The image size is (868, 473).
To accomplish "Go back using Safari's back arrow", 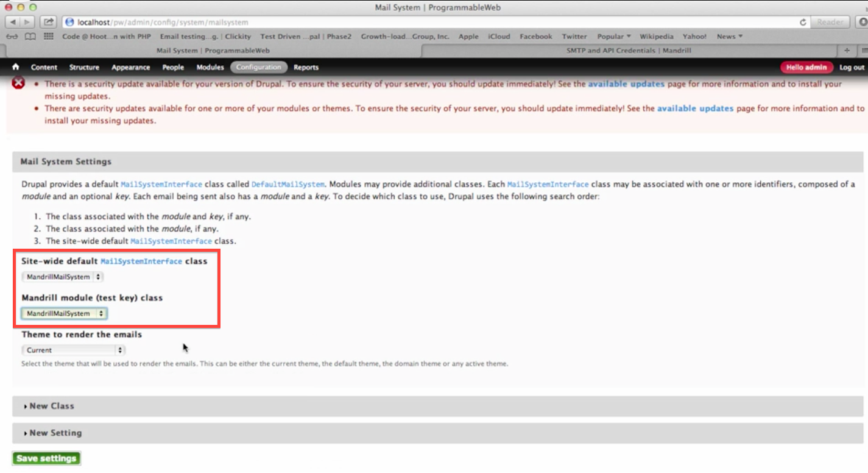I will click(12, 22).
